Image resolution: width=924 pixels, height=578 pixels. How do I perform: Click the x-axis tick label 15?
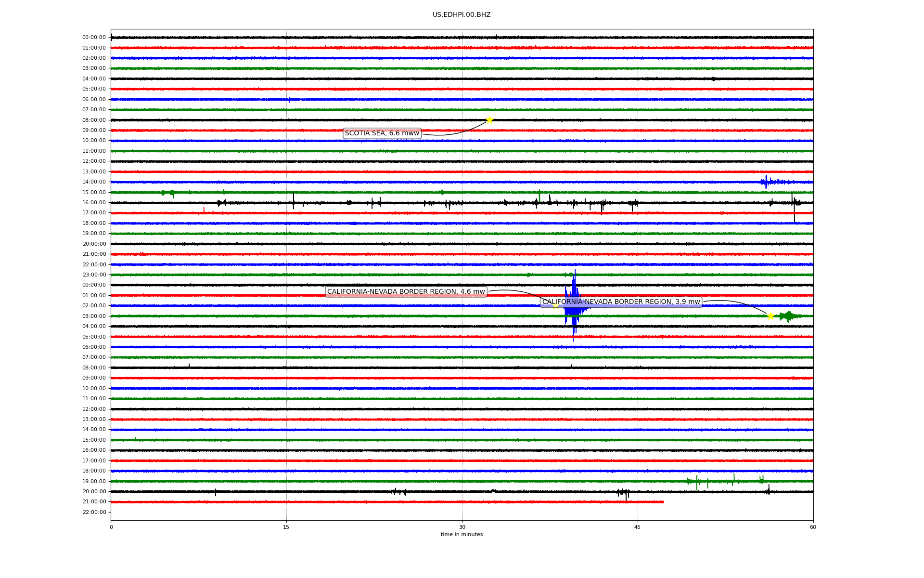click(x=286, y=527)
